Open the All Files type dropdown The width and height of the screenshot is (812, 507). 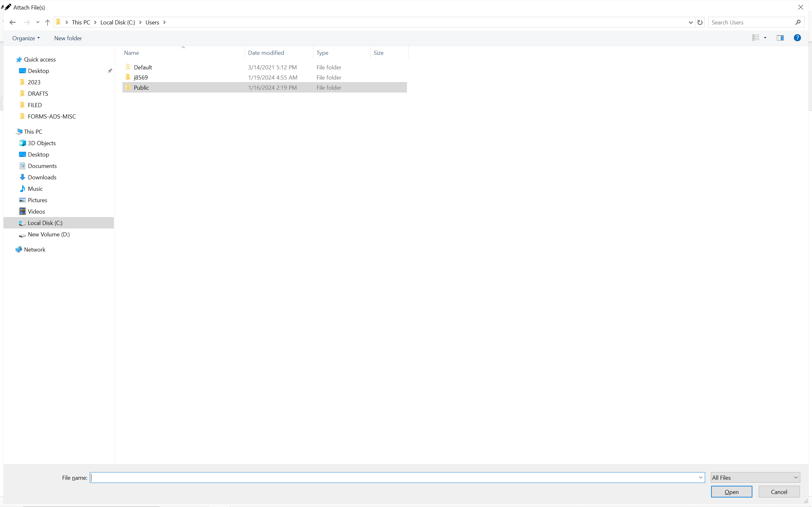click(x=755, y=478)
